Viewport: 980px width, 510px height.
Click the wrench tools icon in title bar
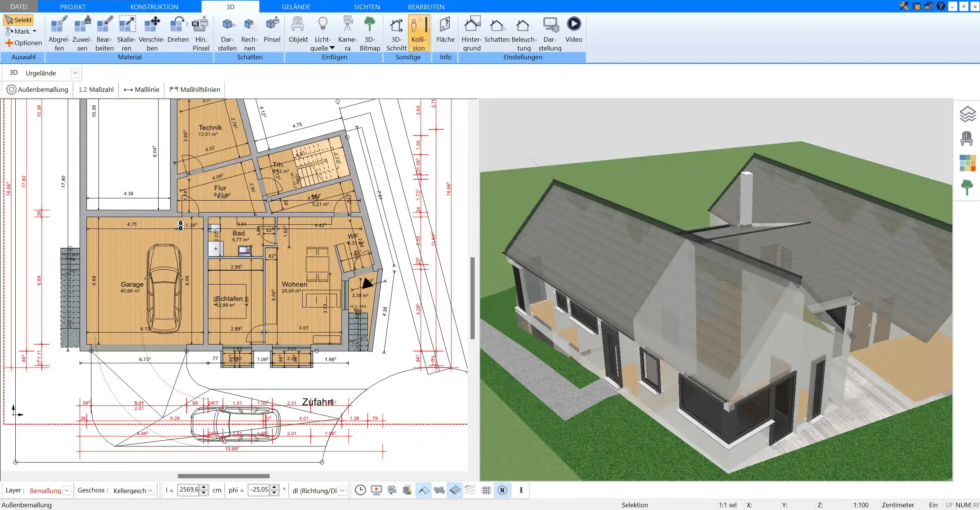tap(904, 6)
